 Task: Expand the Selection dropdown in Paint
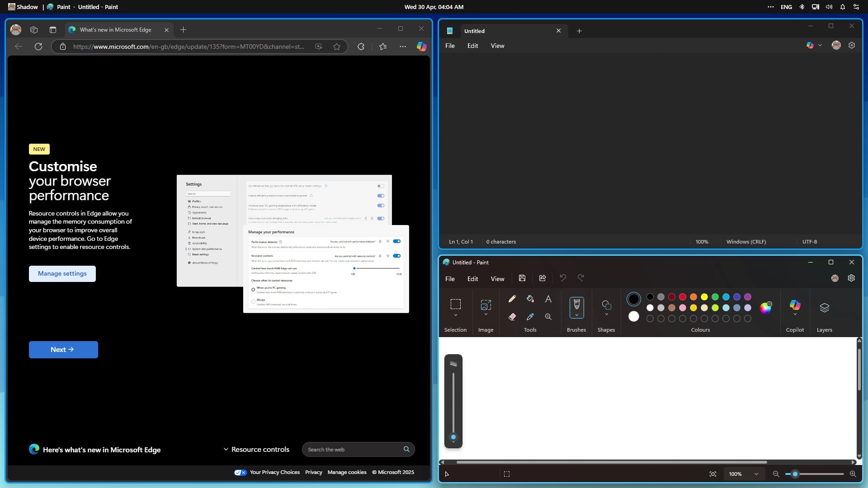[456, 315]
